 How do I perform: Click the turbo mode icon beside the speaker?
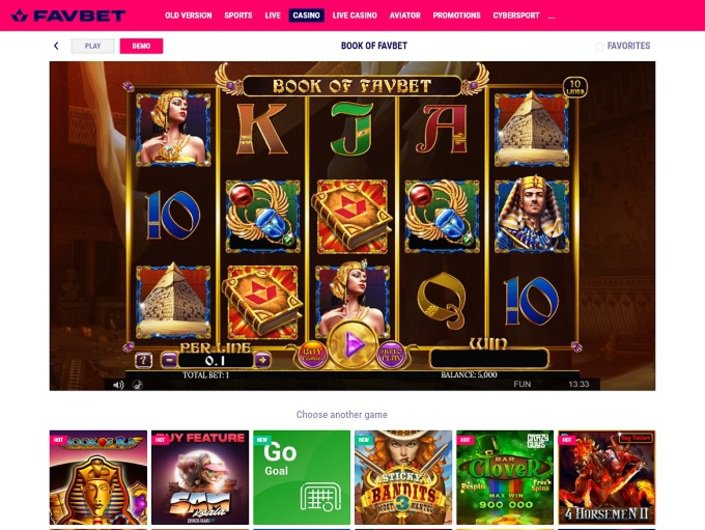(138, 385)
